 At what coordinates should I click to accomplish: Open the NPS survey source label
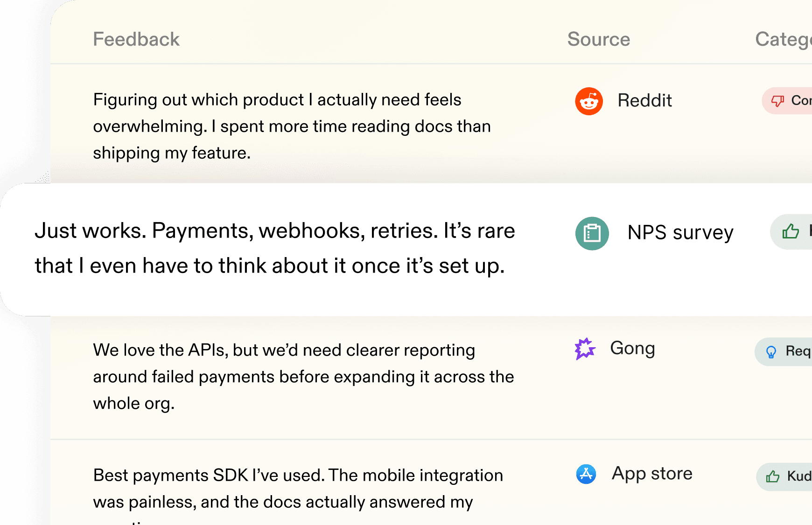(x=680, y=232)
